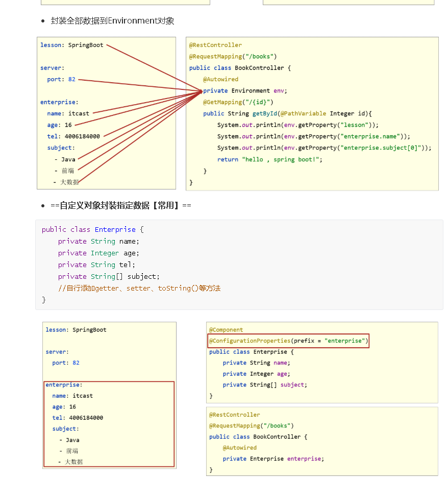Screen dimensions: 448x479
Task: Click 'private Integer age;' in gray code block
Action: point(98,253)
